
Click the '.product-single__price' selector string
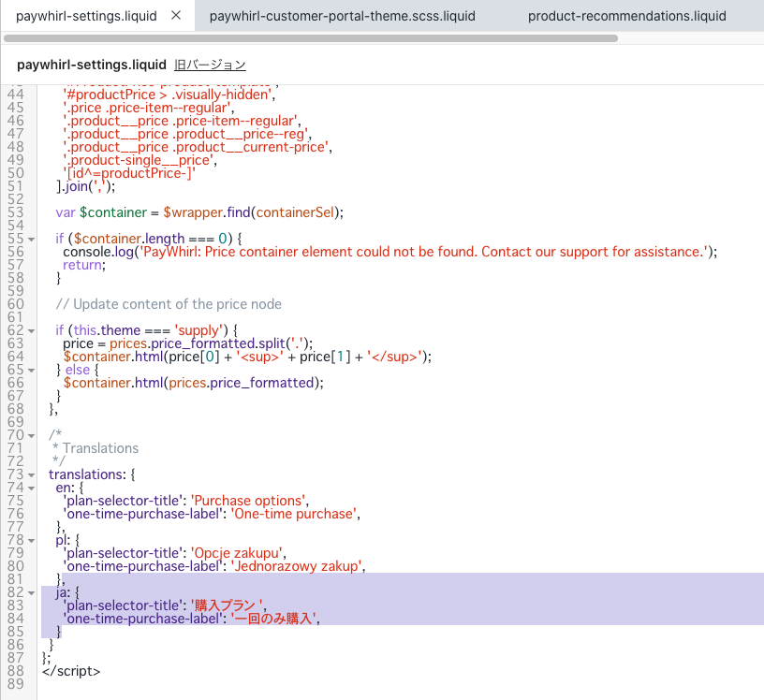[138, 160]
